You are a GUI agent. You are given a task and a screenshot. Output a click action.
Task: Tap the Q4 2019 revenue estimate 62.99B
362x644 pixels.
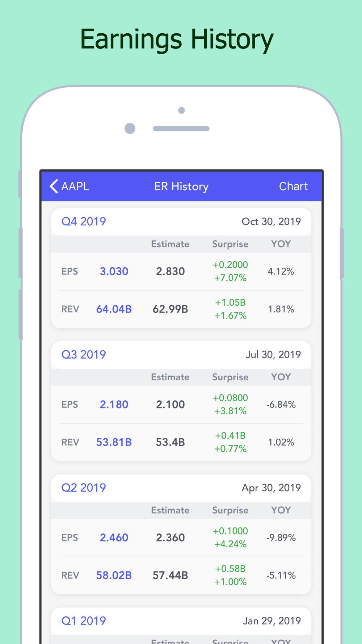(171, 309)
